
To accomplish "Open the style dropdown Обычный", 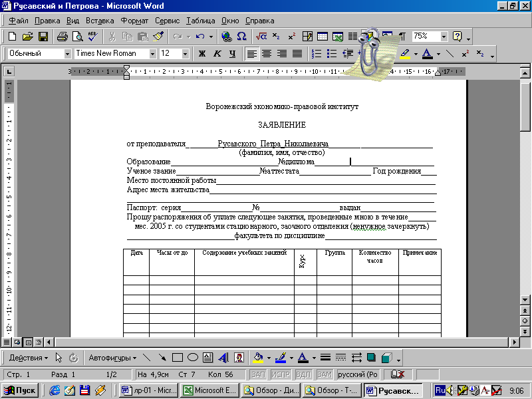I will [x=68, y=54].
